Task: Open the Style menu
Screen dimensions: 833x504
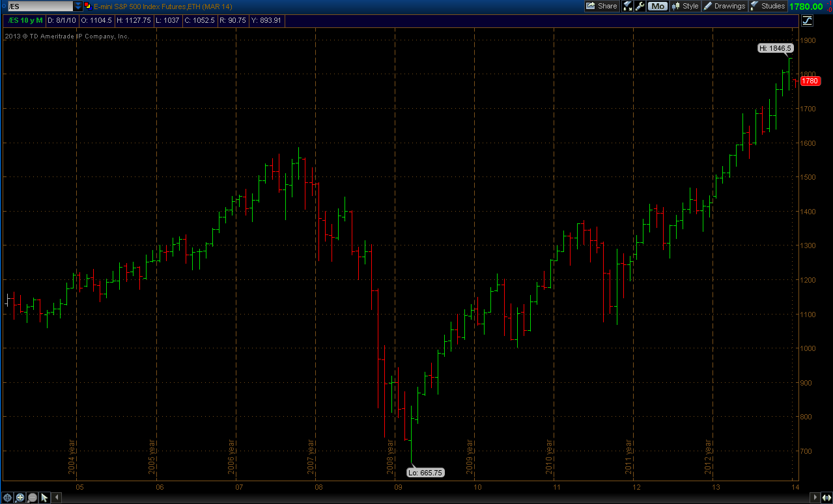Action: tap(685, 6)
